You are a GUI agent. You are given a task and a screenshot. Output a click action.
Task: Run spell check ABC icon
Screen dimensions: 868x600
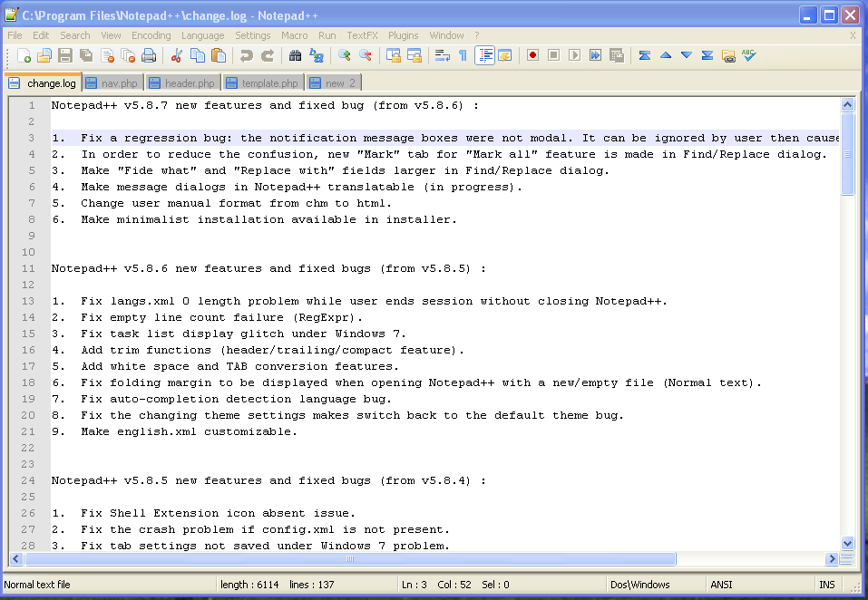click(749, 55)
